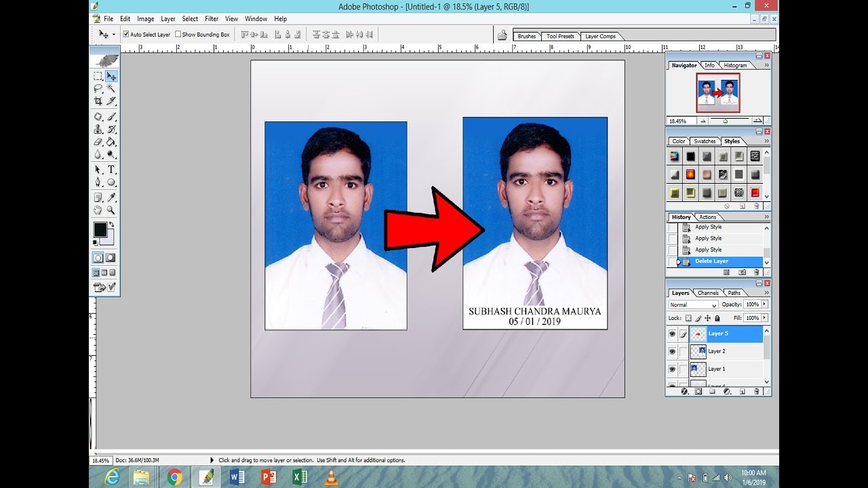Open the status bar info arrow
868x488 pixels.
click(212, 460)
